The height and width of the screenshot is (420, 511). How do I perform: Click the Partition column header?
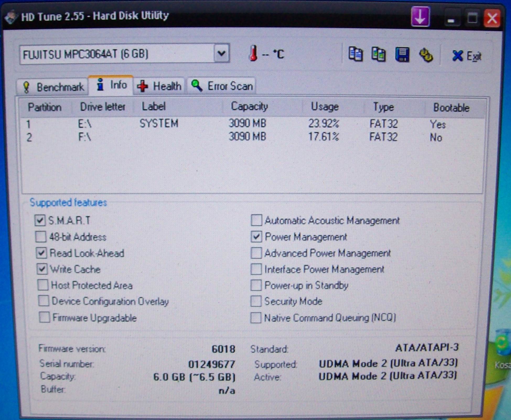click(x=45, y=107)
